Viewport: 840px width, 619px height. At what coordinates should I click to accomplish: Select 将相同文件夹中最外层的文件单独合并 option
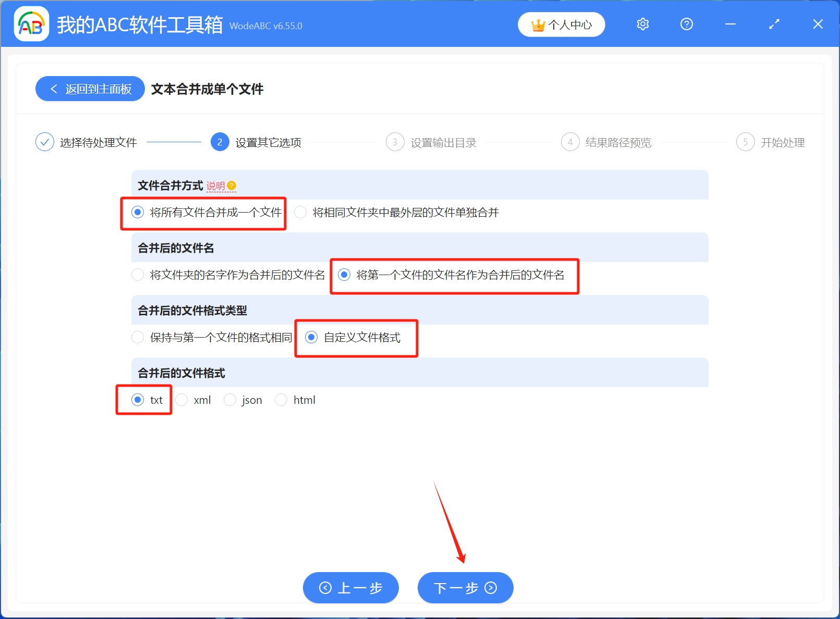(300, 212)
